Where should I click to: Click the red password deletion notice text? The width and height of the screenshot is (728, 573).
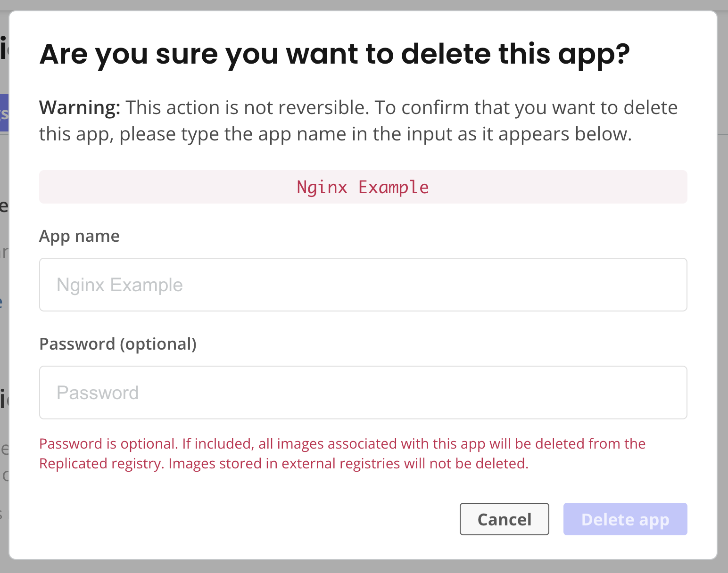(342, 453)
